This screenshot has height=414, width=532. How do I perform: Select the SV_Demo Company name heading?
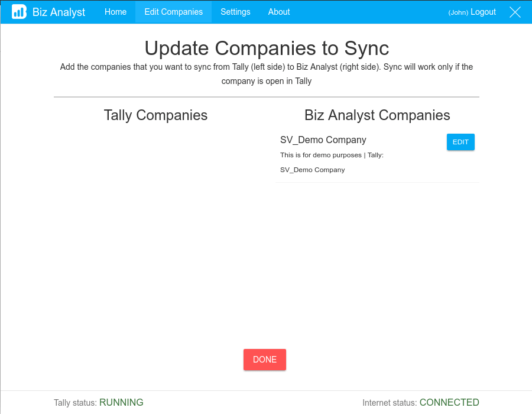(323, 140)
